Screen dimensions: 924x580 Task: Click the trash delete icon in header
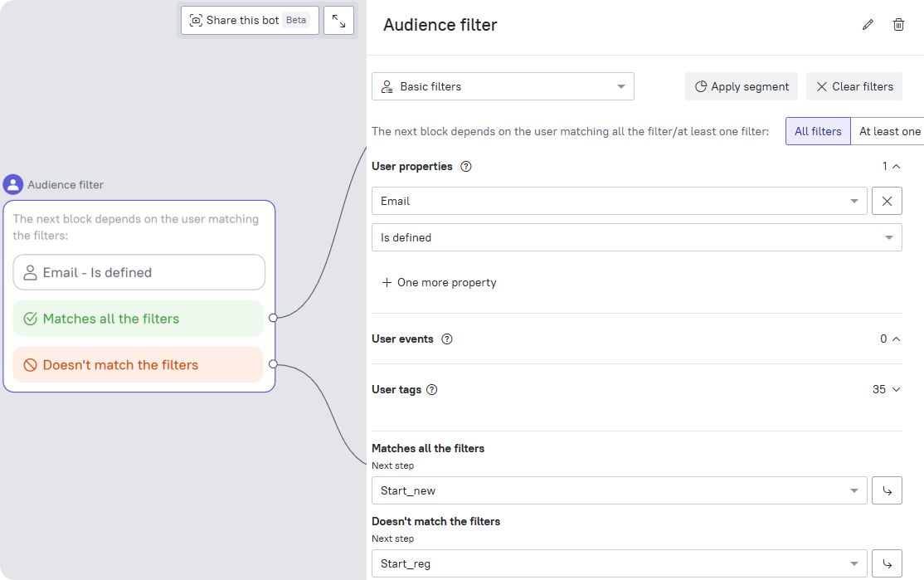click(898, 25)
